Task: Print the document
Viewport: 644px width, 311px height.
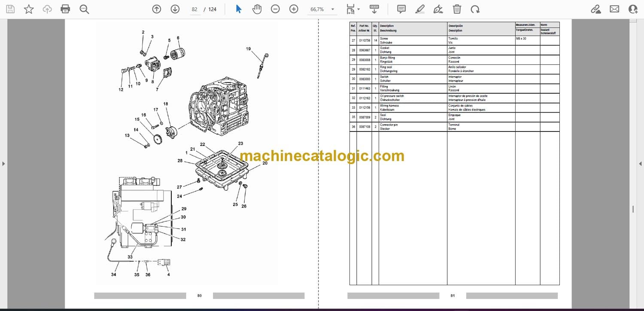Action: 65,9
